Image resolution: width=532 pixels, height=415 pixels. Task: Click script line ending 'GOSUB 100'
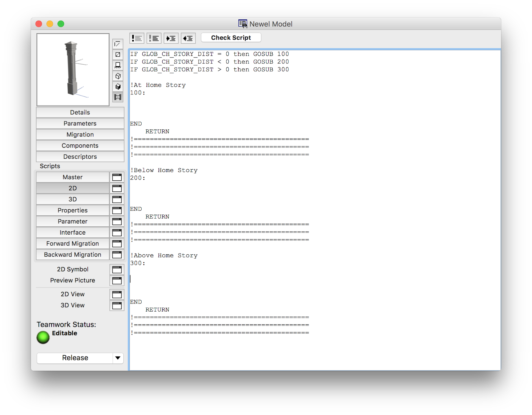point(209,54)
